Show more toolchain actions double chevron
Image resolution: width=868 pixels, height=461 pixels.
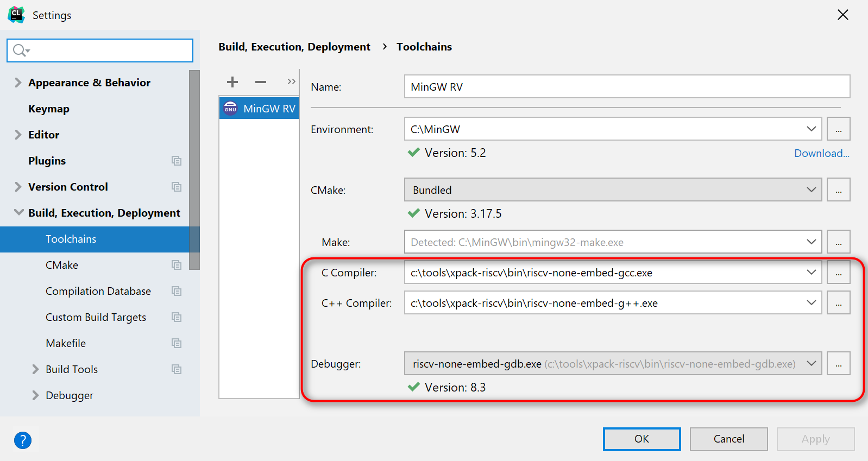[x=292, y=81]
